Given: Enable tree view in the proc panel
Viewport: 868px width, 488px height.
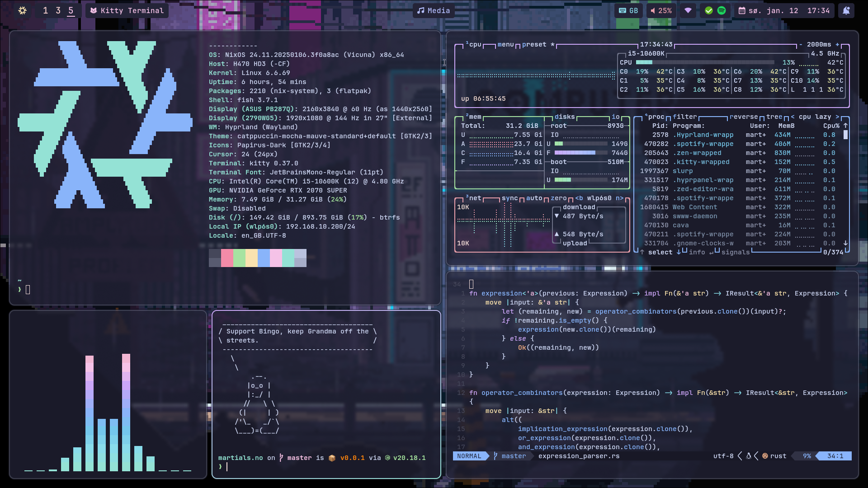Looking at the screenshot, I should tap(773, 117).
